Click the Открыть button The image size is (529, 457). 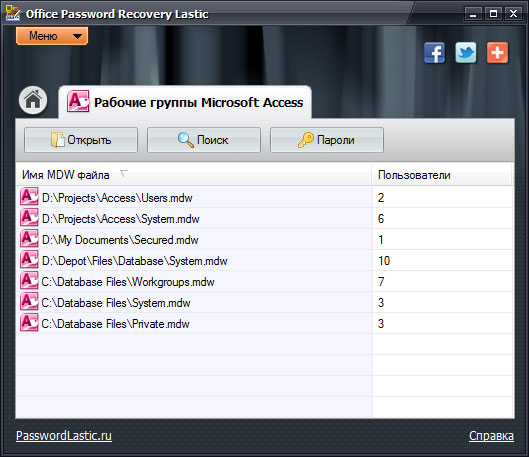81,140
